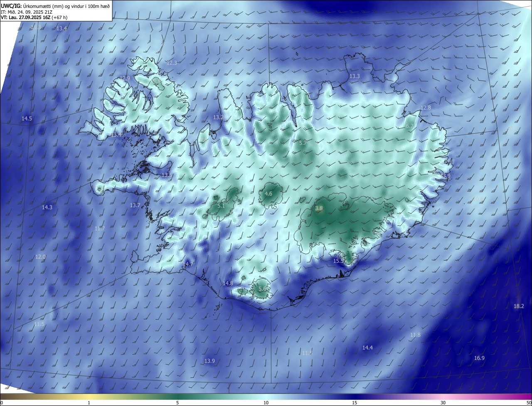Viewport: 532px width, 406px height.
Task: Select the color scale tick labeled 50
Action: coord(529,403)
